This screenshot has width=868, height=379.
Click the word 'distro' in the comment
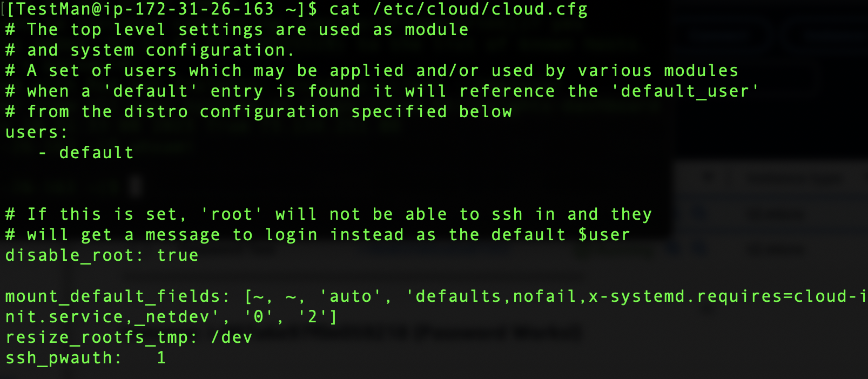(x=156, y=112)
